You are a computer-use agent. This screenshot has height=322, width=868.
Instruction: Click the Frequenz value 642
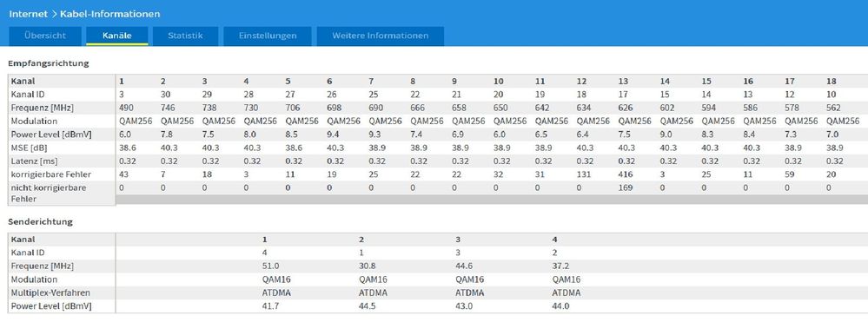point(542,108)
